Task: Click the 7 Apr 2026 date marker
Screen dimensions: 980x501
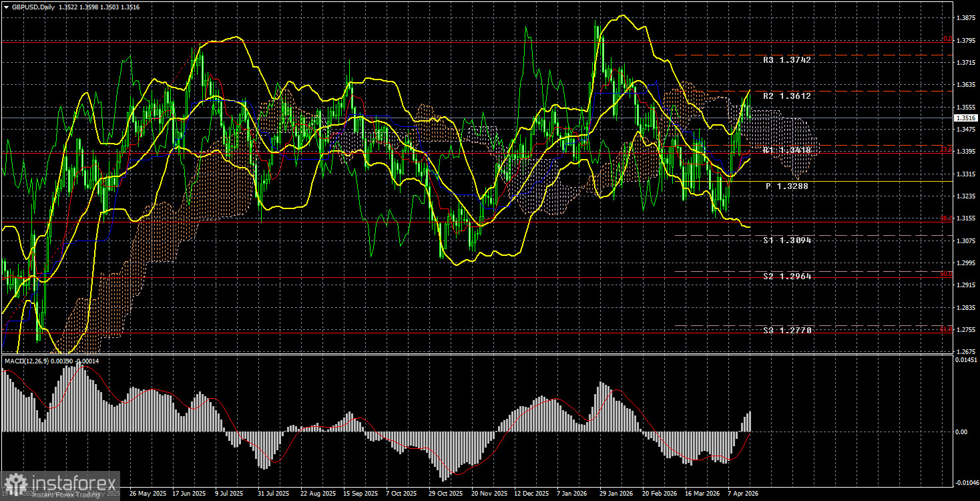Action: (x=738, y=494)
